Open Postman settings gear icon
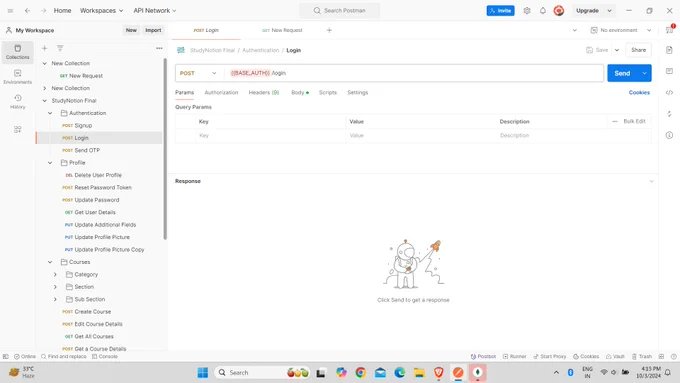 [x=526, y=10]
